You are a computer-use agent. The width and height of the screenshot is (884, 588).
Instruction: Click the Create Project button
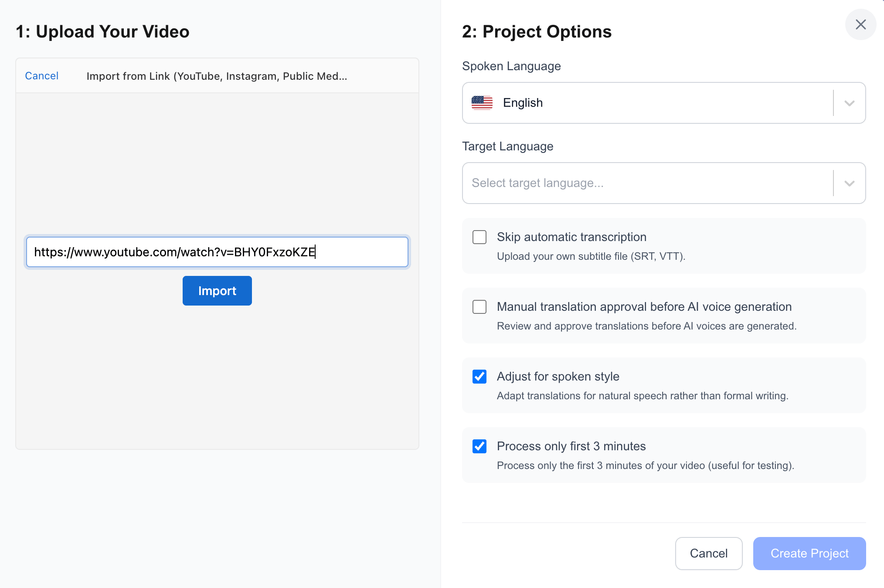point(809,553)
